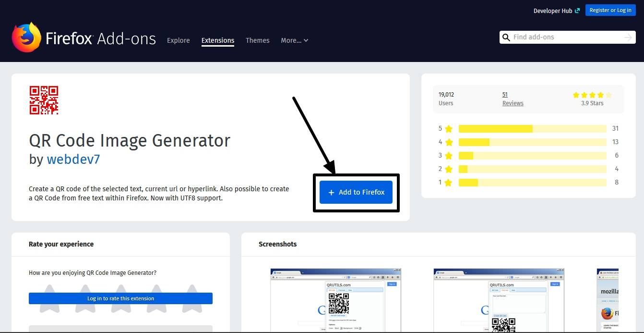Click the star icon beside rating 1
Viewport: 644px width, 333px height.
pyautogui.click(x=449, y=183)
